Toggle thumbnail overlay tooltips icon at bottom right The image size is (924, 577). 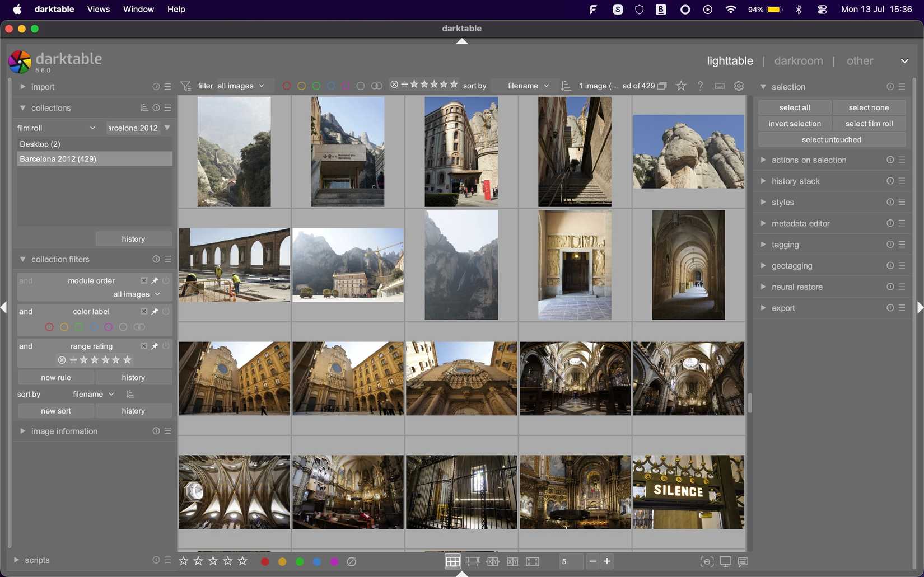tap(743, 561)
